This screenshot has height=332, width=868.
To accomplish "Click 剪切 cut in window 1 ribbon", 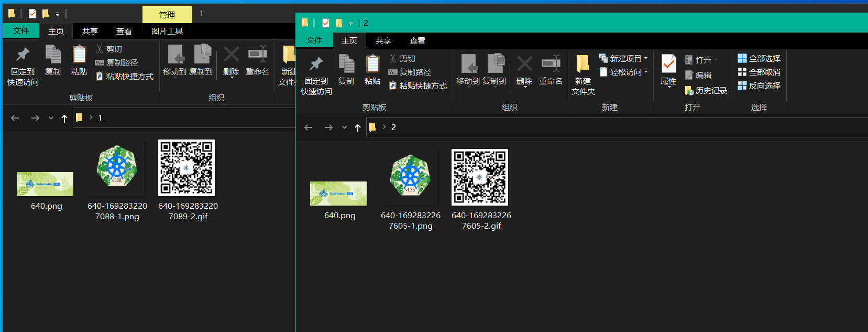I will [x=109, y=49].
